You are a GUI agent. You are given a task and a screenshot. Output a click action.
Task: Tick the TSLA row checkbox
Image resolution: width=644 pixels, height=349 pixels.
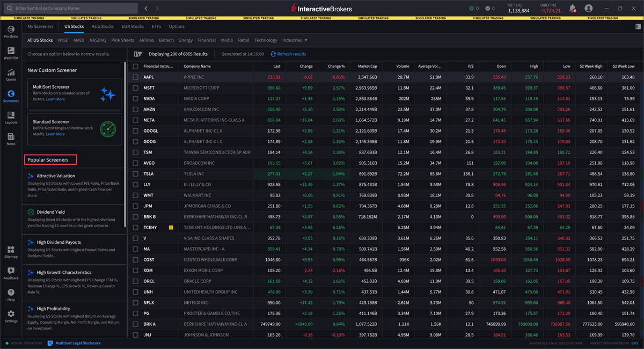(x=136, y=174)
